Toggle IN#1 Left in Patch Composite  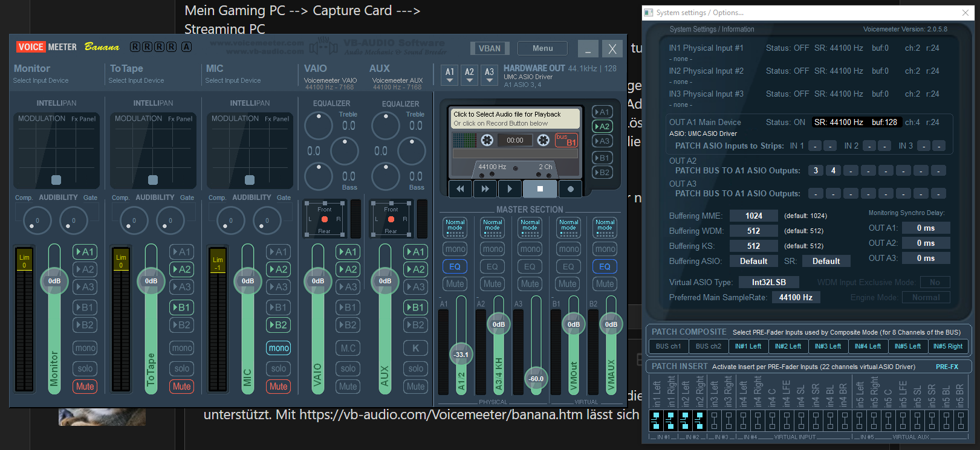coord(748,346)
